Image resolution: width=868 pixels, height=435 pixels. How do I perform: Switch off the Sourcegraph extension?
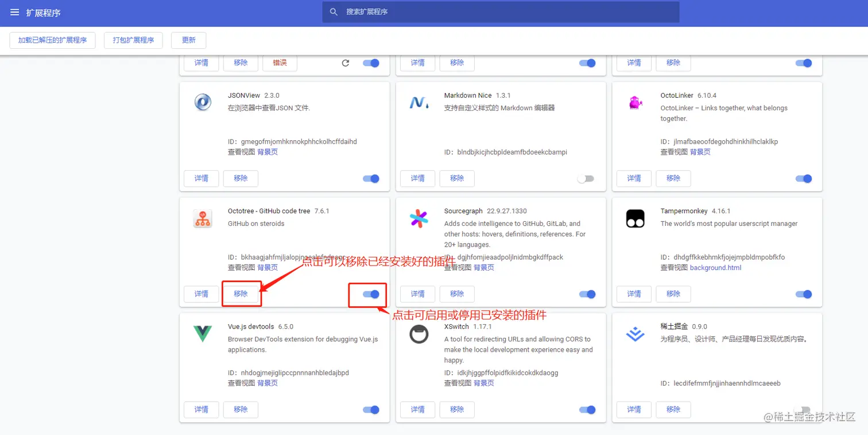click(x=587, y=294)
